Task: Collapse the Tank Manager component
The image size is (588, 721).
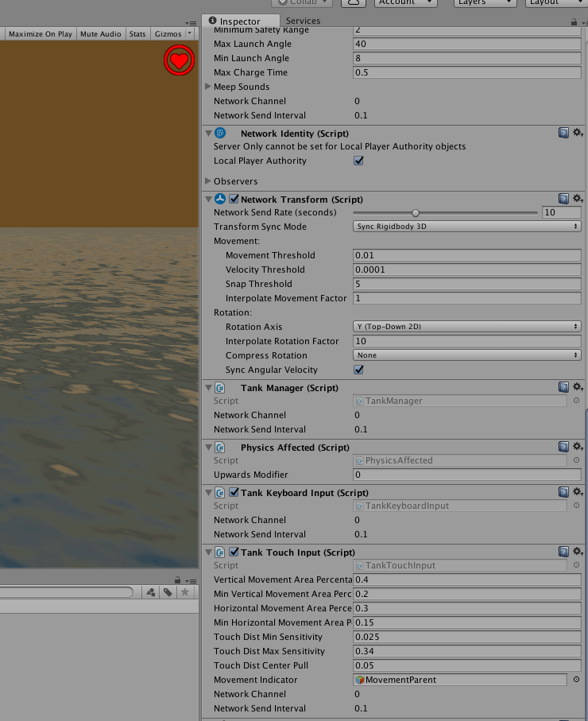Action: coord(208,388)
